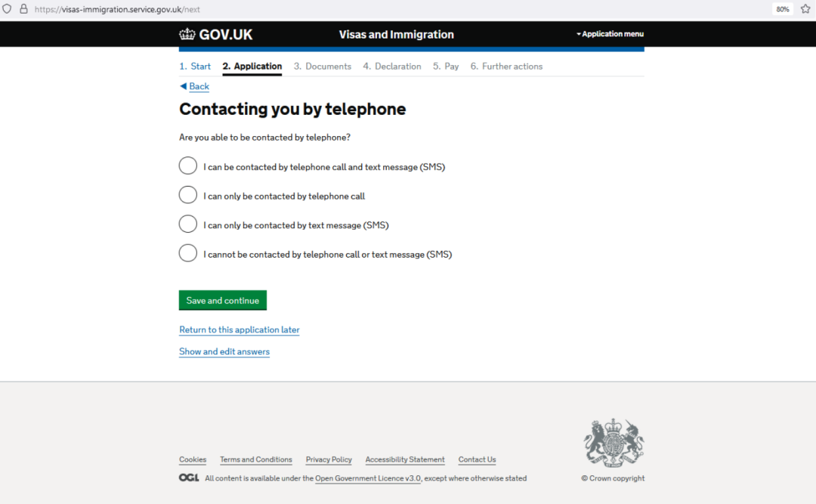Viewport: 816px width, 504px height.
Task: Click the OGL licence logo
Action: point(189,478)
